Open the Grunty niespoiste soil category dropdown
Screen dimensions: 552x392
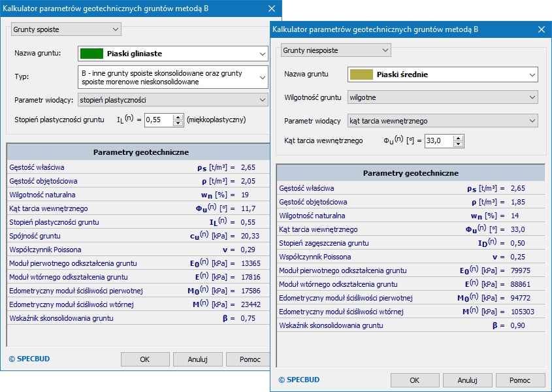pyautogui.click(x=336, y=50)
